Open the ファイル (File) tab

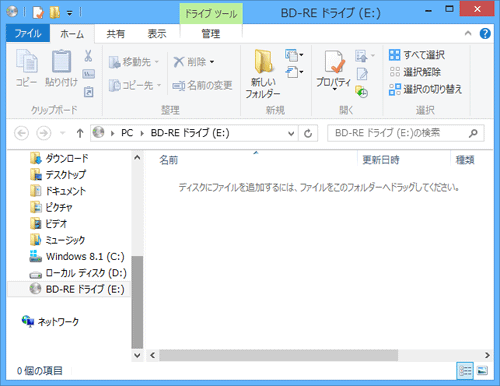(28, 33)
